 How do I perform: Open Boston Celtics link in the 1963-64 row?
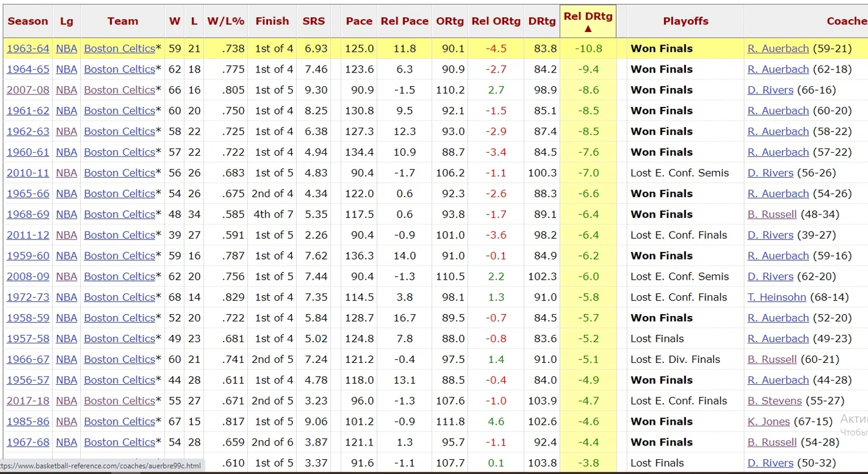click(x=119, y=49)
